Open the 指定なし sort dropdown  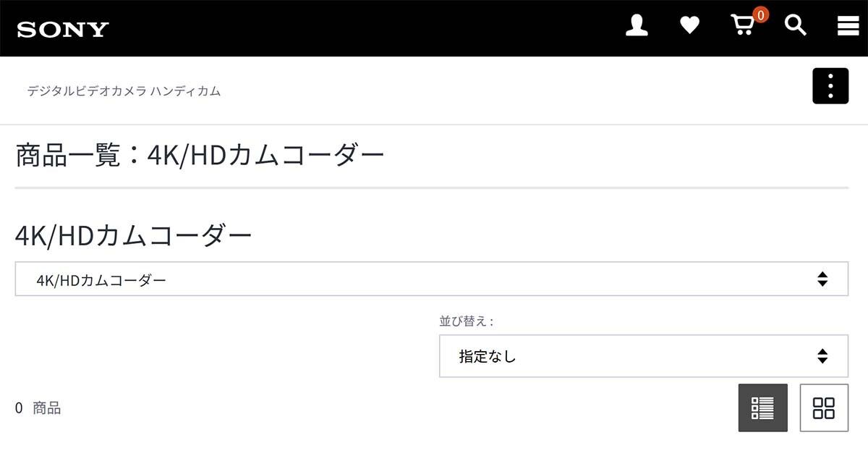[643, 356]
